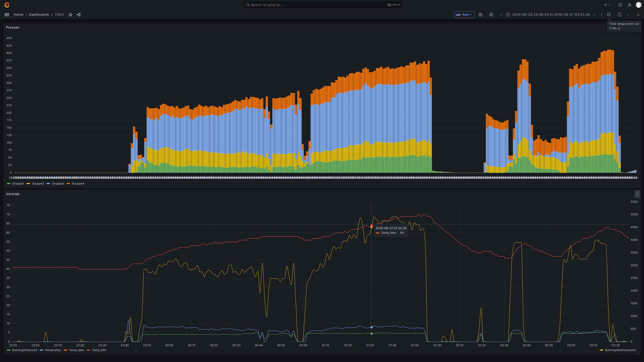The height and width of the screenshot is (362, 644).
Task: Open the time range picker dropdown
Action: pos(551,15)
